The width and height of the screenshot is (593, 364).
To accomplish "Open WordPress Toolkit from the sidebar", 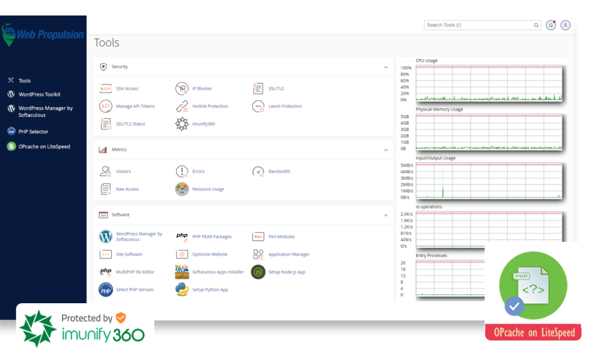I will (39, 94).
